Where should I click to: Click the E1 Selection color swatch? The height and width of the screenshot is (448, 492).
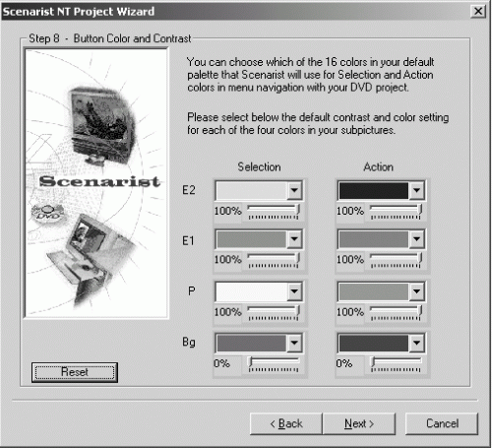tap(252, 239)
